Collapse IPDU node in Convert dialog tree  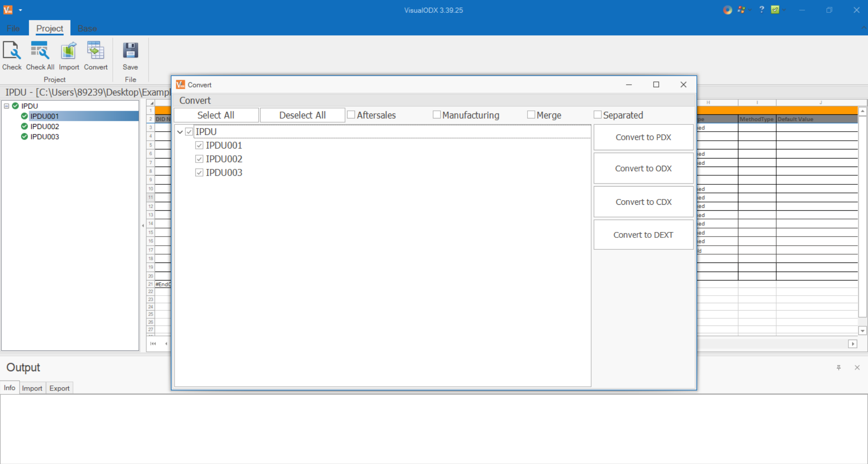(x=180, y=132)
